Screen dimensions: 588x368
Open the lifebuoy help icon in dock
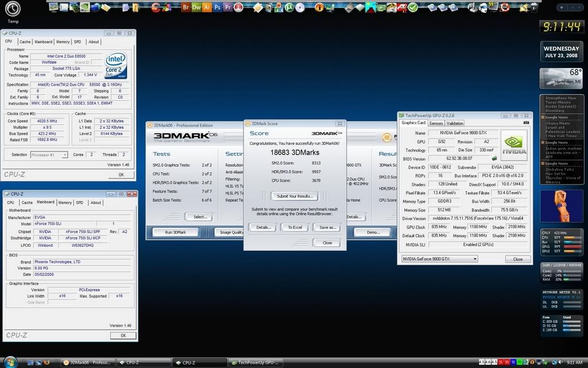504,7
